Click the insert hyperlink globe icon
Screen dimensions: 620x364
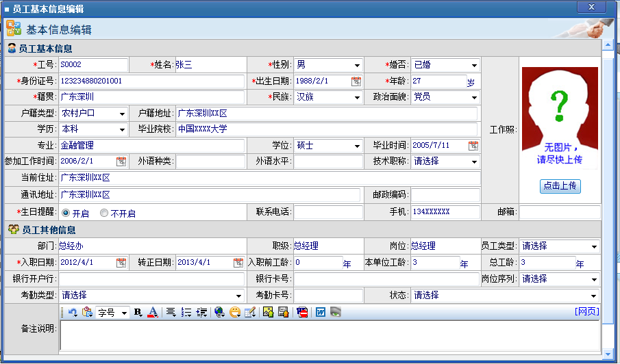219,312
